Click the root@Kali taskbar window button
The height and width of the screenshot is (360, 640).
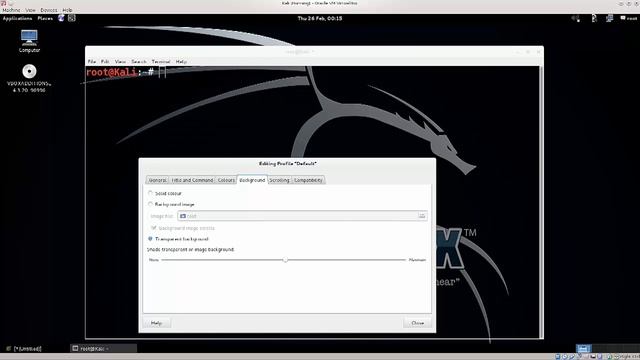point(103,349)
